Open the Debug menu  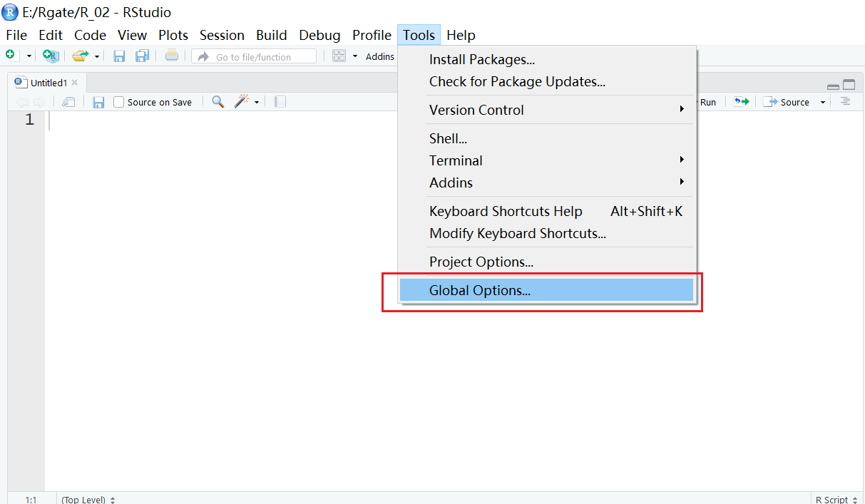pyautogui.click(x=319, y=35)
